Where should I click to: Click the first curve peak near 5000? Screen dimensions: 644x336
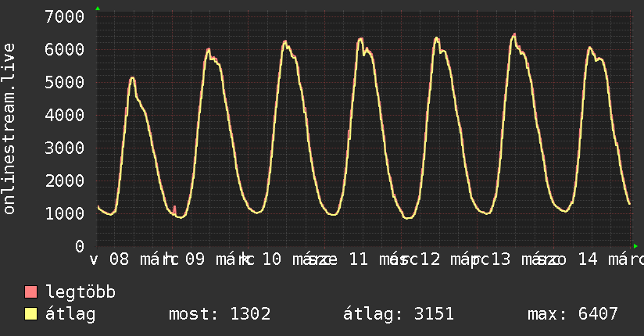(133, 77)
